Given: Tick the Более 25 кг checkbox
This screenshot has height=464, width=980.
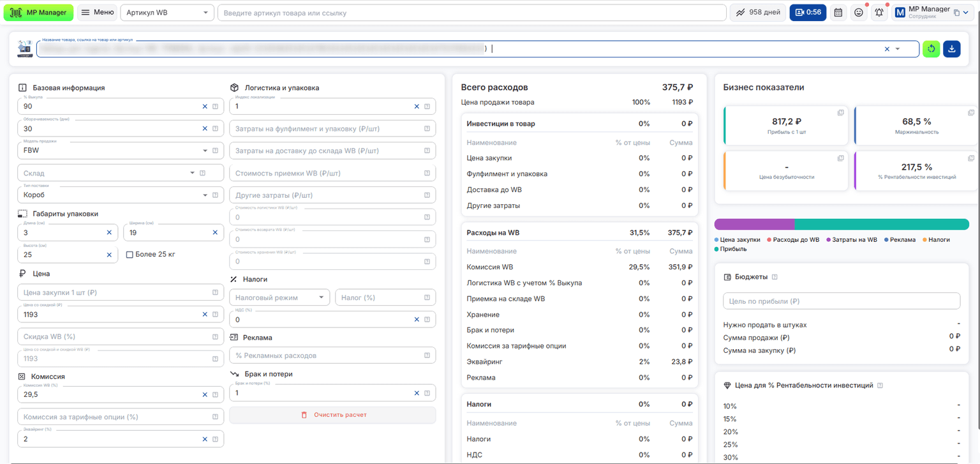Looking at the screenshot, I should point(130,255).
